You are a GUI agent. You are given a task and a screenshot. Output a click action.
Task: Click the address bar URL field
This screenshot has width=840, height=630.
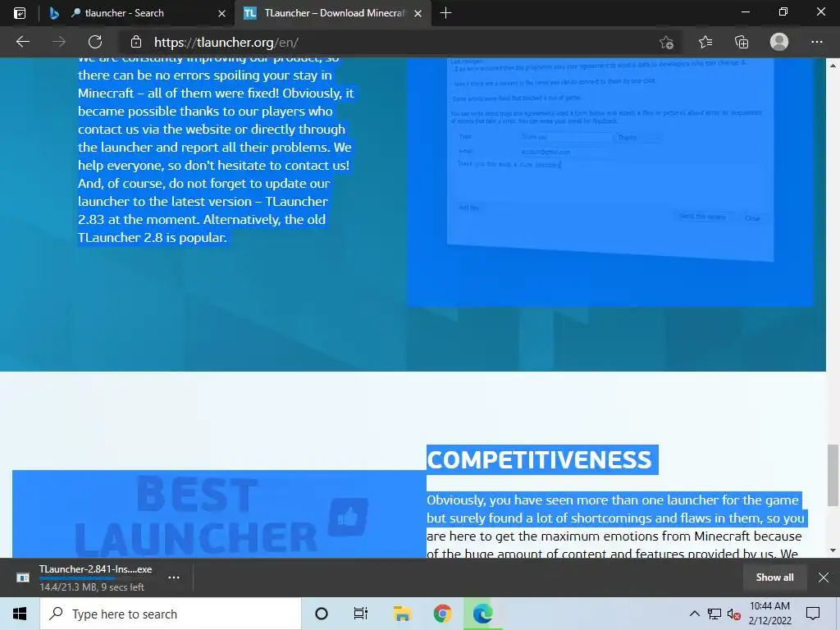coord(396,43)
